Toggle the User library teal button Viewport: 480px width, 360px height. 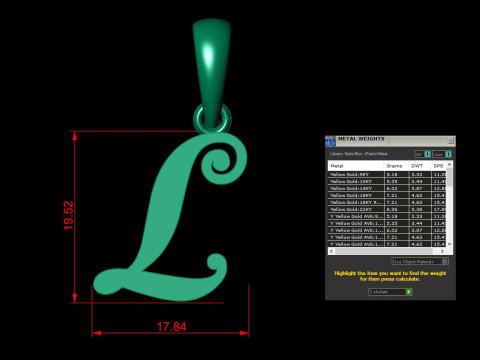[448, 154]
